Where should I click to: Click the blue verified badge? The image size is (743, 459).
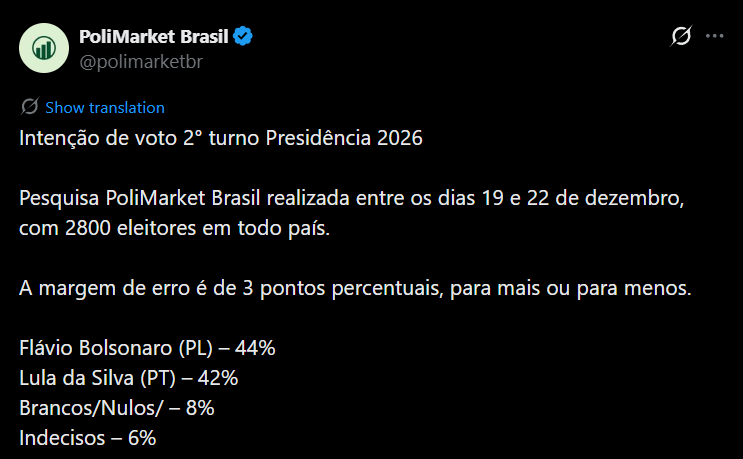click(244, 37)
